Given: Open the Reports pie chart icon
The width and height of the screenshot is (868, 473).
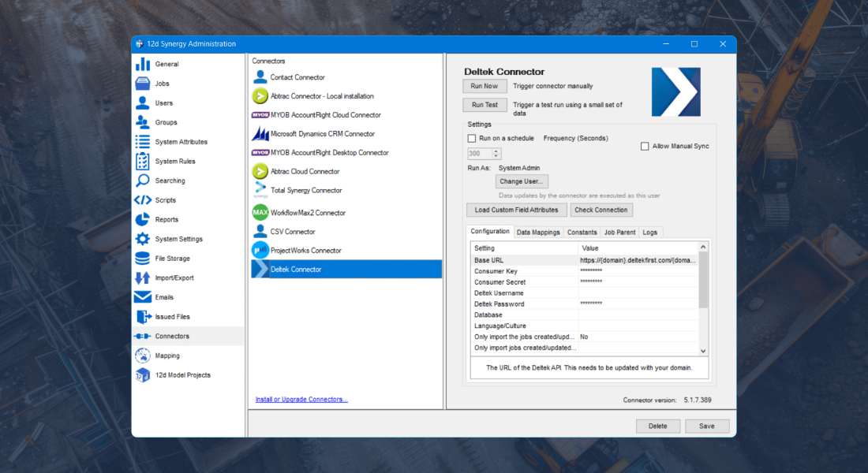Looking at the screenshot, I should 142,220.
